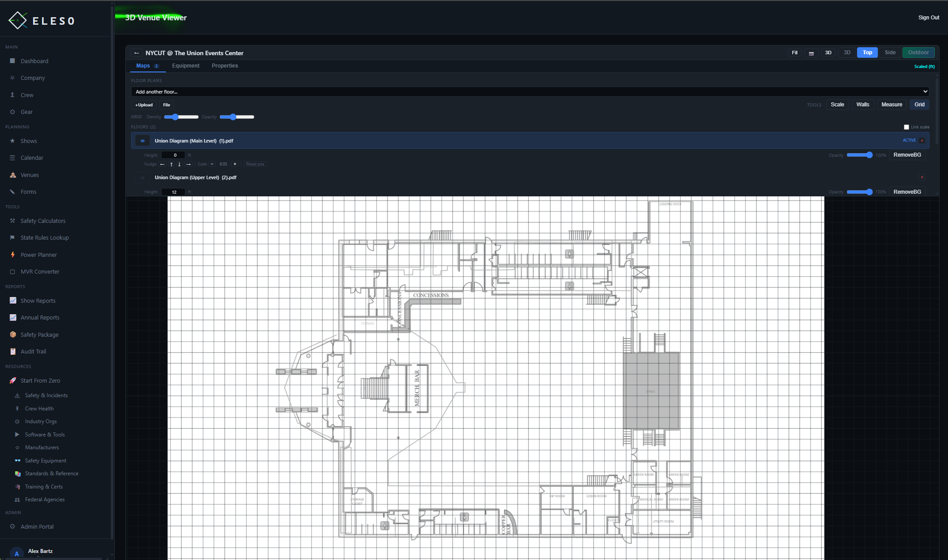948x560 pixels.
Task: Open the MVR Converter tool
Action: point(40,271)
